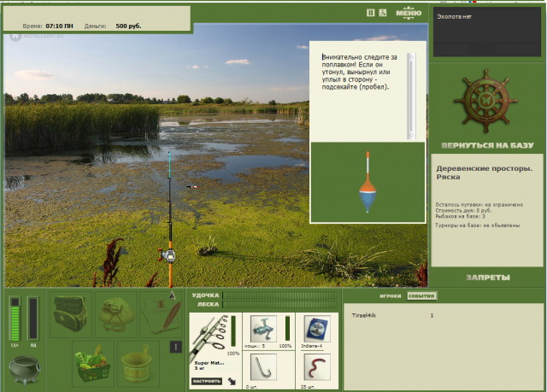Switch to the События tab
Image resolution: width=547 pixels, height=392 pixels.
(x=421, y=295)
